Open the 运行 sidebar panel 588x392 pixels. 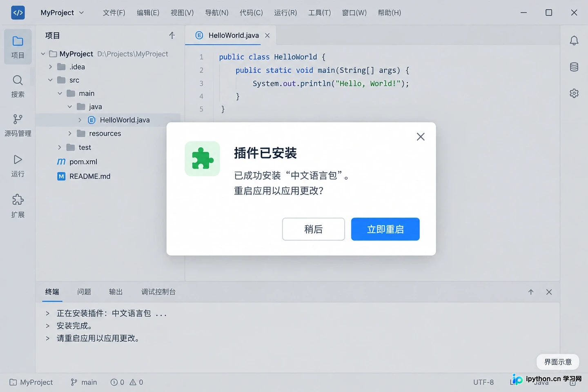coord(18,166)
